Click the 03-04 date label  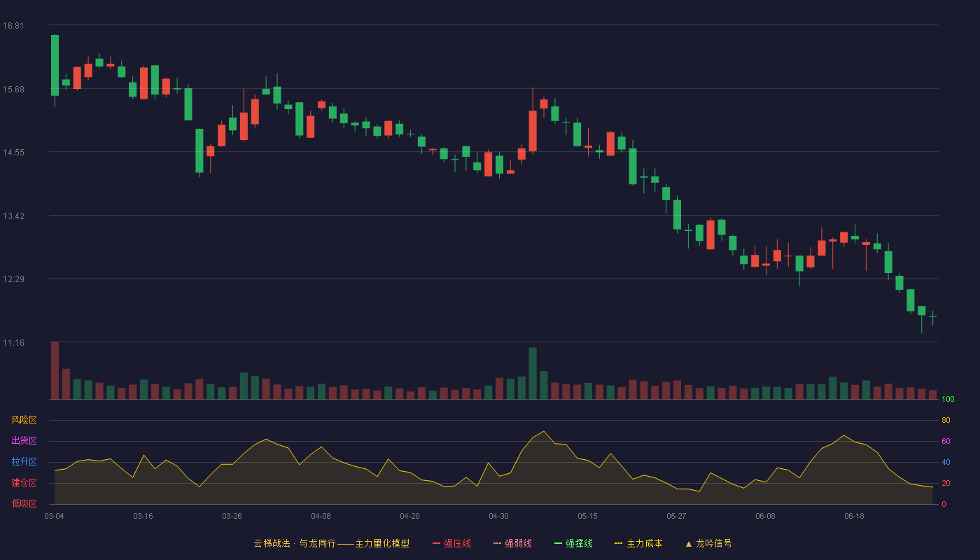54,516
